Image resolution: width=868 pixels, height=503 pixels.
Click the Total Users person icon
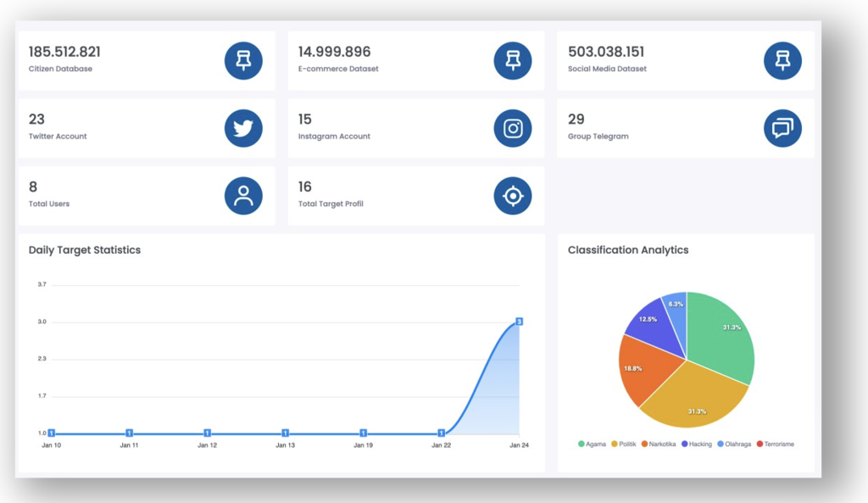243,196
